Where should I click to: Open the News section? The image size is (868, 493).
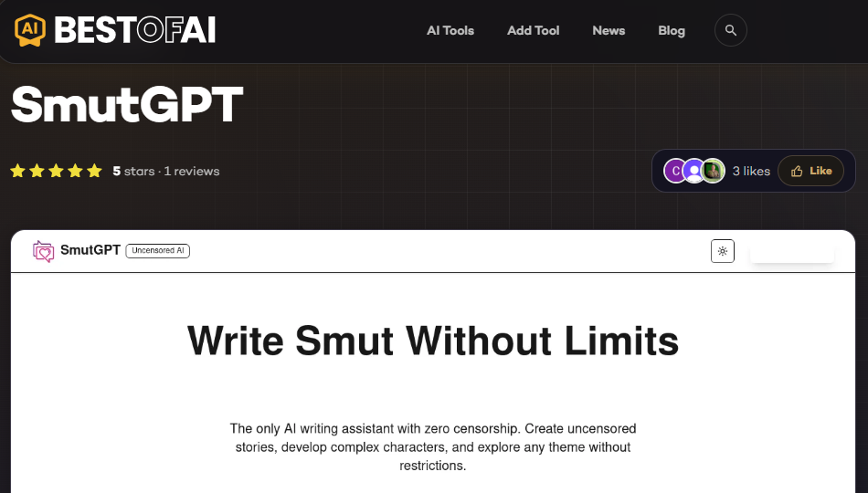[609, 30]
